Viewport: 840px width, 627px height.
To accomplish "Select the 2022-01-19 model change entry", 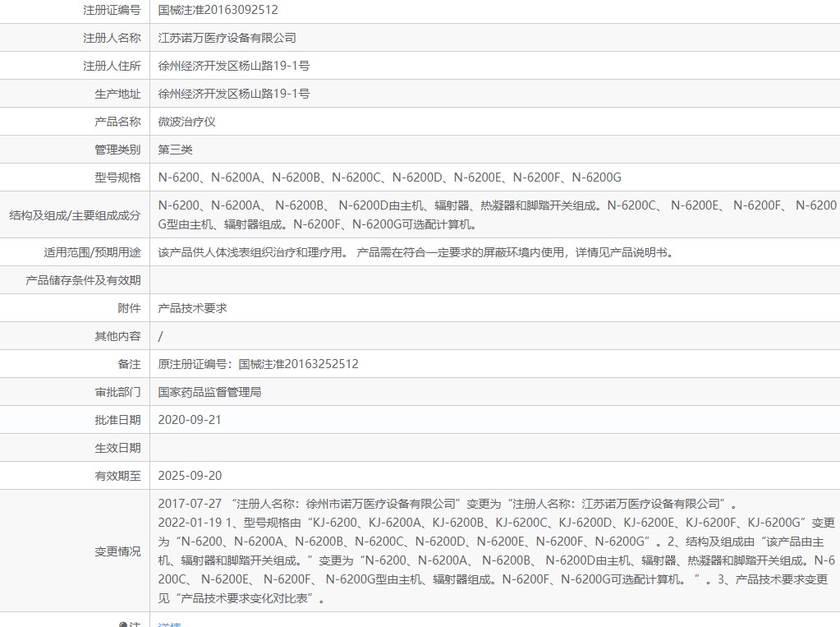I will pyautogui.click(x=497, y=560).
